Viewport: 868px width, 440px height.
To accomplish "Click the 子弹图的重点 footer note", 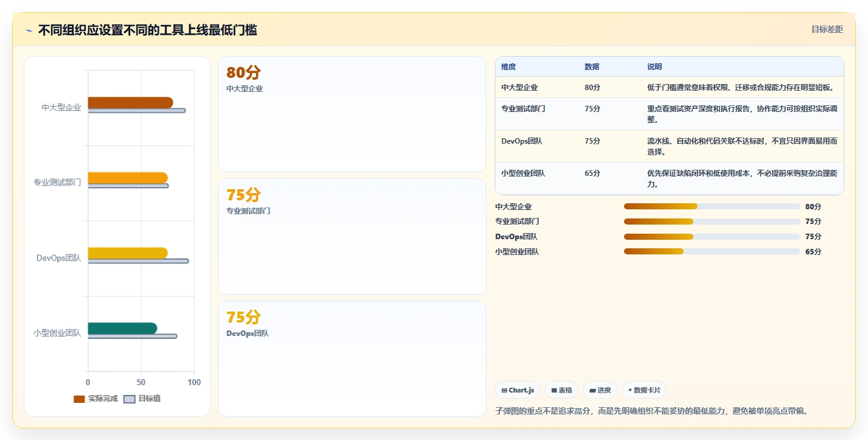I will point(652,411).
